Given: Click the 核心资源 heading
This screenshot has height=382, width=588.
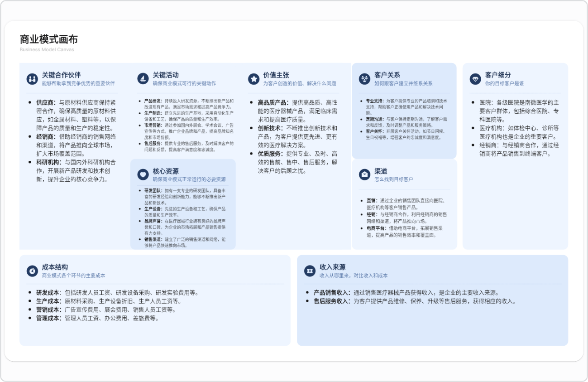Looking at the screenshot, I should pyautogui.click(x=166, y=171).
